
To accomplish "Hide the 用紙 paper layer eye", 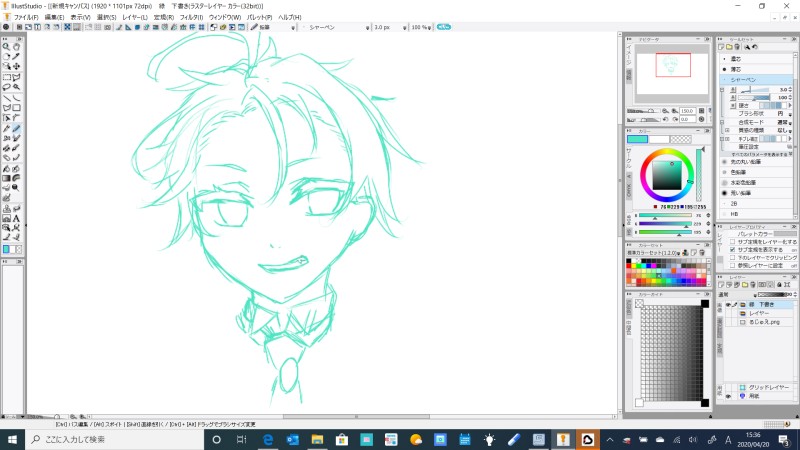I will pos(728,396).
